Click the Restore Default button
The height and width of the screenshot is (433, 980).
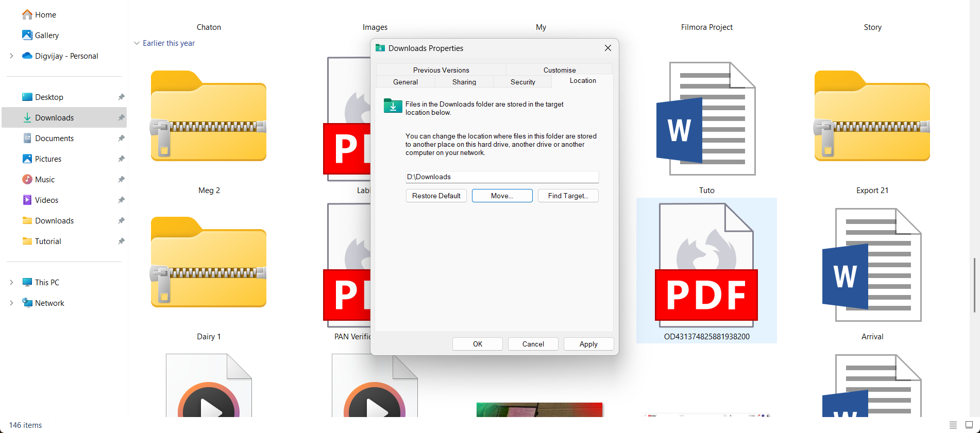(x=436, y=196)
